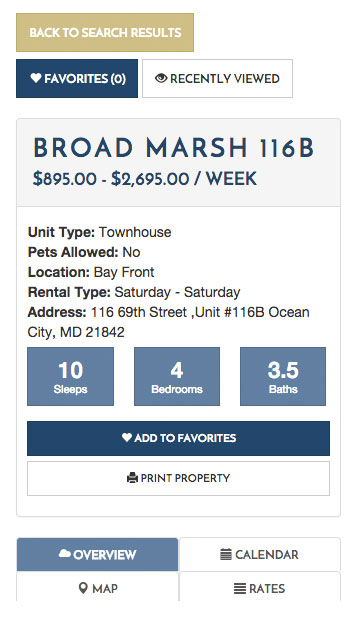Image resolution: width=361 pixels, height=618 pixels.
Task: Open the Favorites (0) list
Action: click(77, 78)
